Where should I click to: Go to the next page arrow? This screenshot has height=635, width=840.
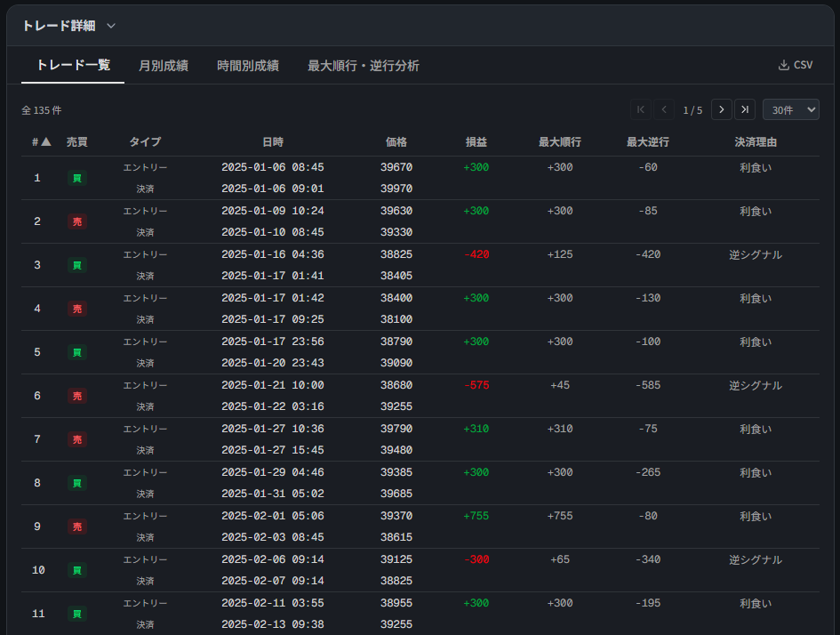coord(721,110)
